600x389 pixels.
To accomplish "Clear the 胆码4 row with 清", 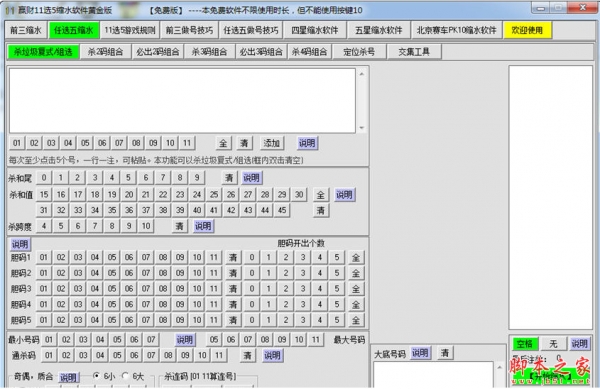I will 233,305.
